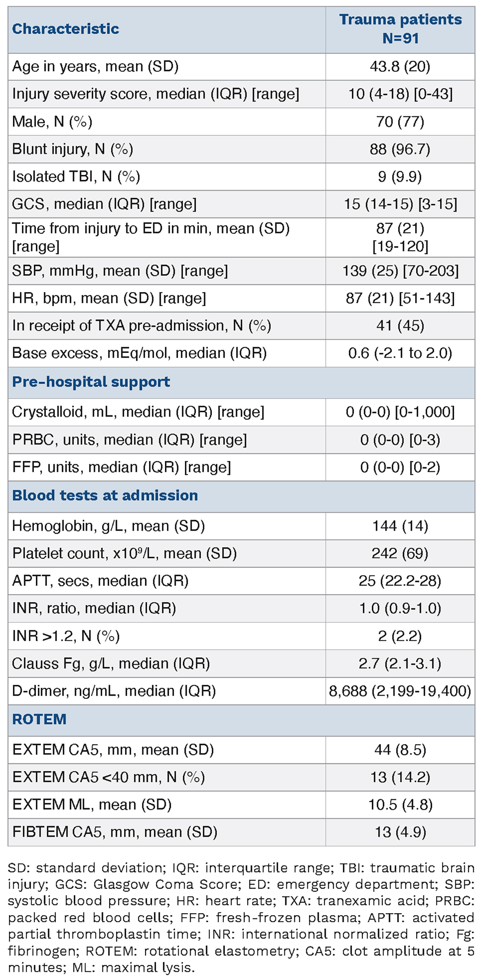Image resolution: width=481 pixels, height=980 pixels.
Task: Select the "Male, N (%)" row label
Action: coord(52,121)
